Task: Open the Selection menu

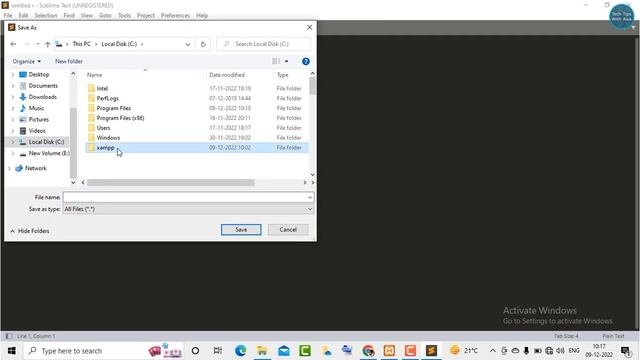Action: click(x=46, y=16)
